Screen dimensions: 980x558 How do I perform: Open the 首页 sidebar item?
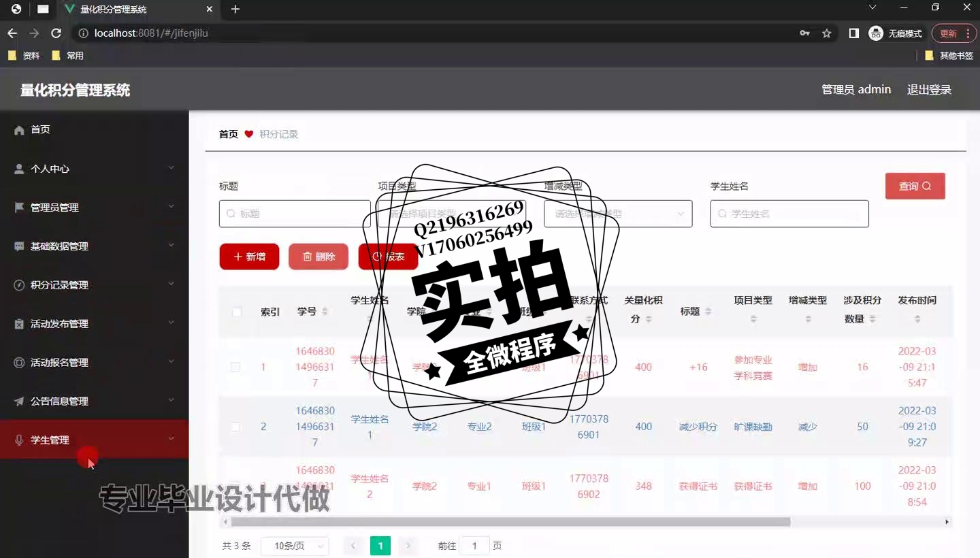point(94,129)
